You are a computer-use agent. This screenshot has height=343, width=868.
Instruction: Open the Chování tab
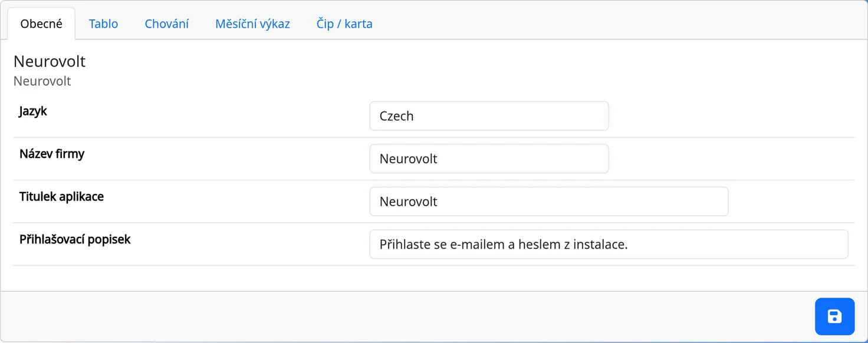[x=167, y=24]
